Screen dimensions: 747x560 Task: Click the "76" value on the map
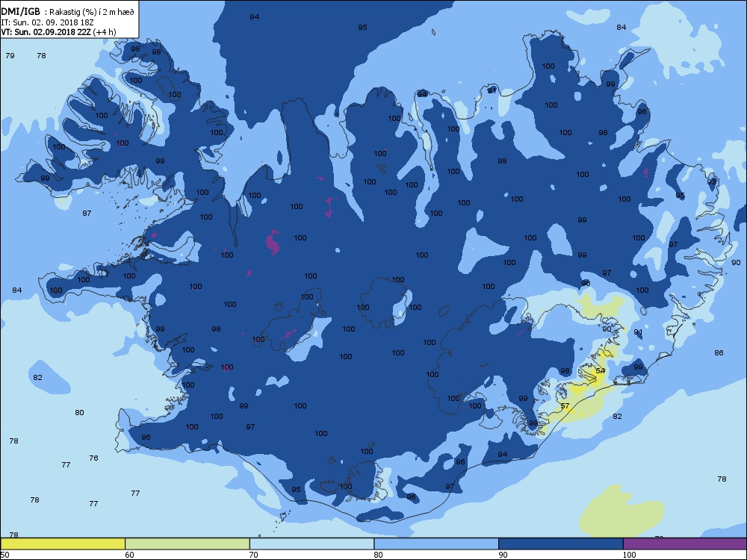click(93, 458)
